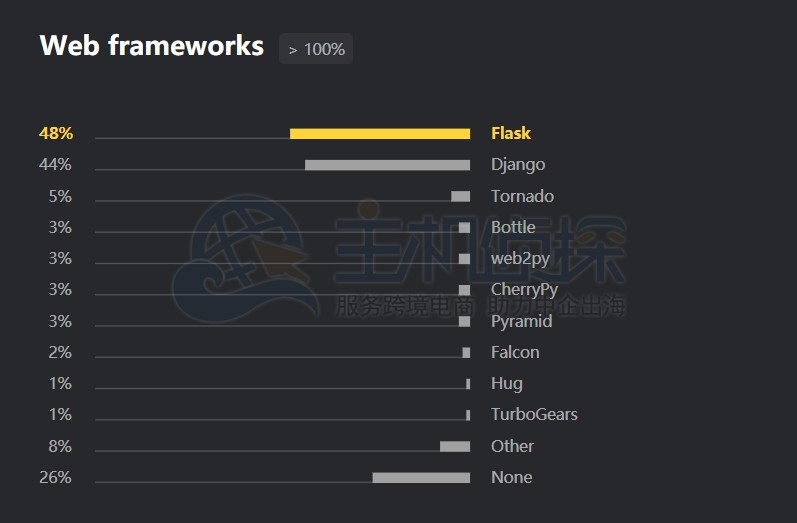Select the Pyramid label
The image size is (797, 523).
pyautogui.click(x=521, y=321)
